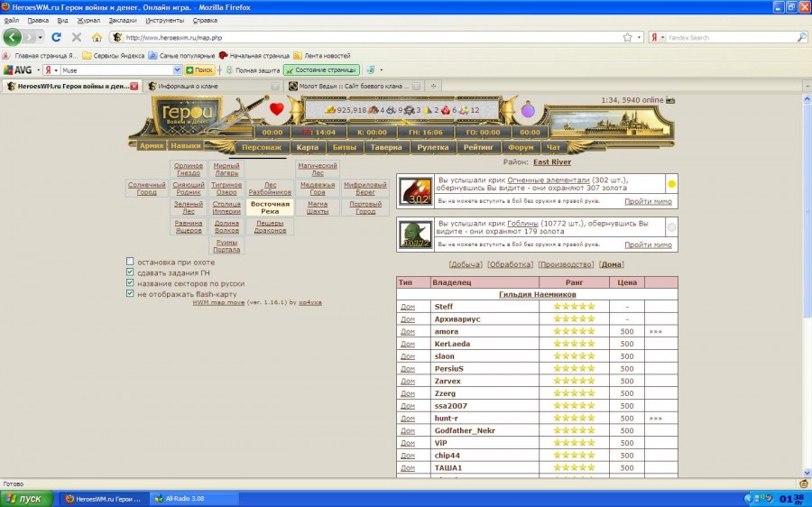Image resolution: width=812 pixels, height=507 pixels.
Task: Open the "Персонаж" game menu
Action: (262, 147)
